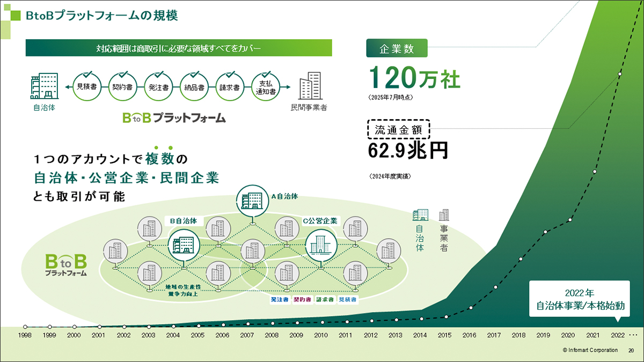
Task: Click the B自治体 label
Action: [184, 220]
